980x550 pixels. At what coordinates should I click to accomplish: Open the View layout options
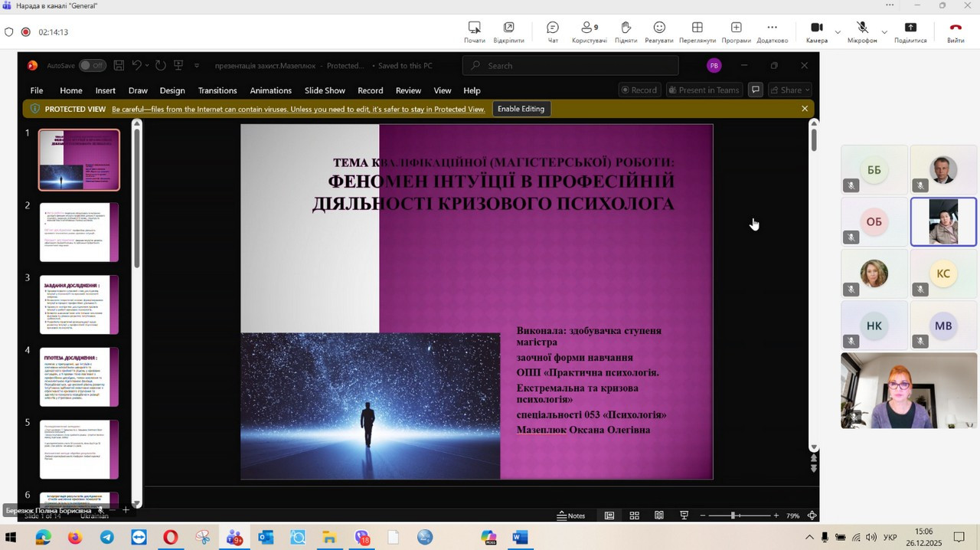[x=697, y=31]
